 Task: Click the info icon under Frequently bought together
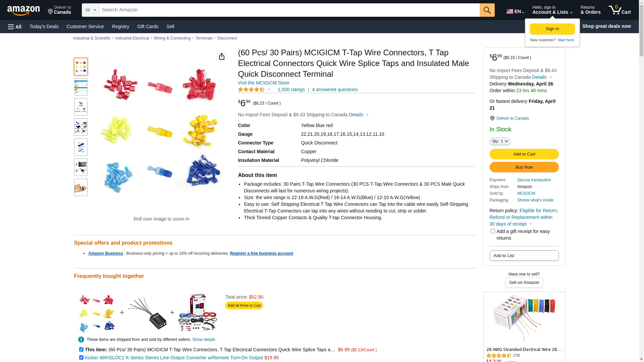click(x=81, y=340)
